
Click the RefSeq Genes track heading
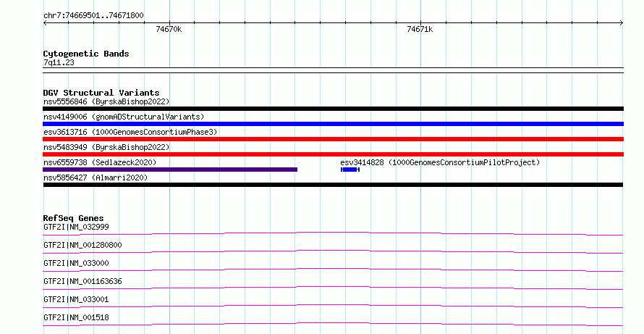click(73, 218)
